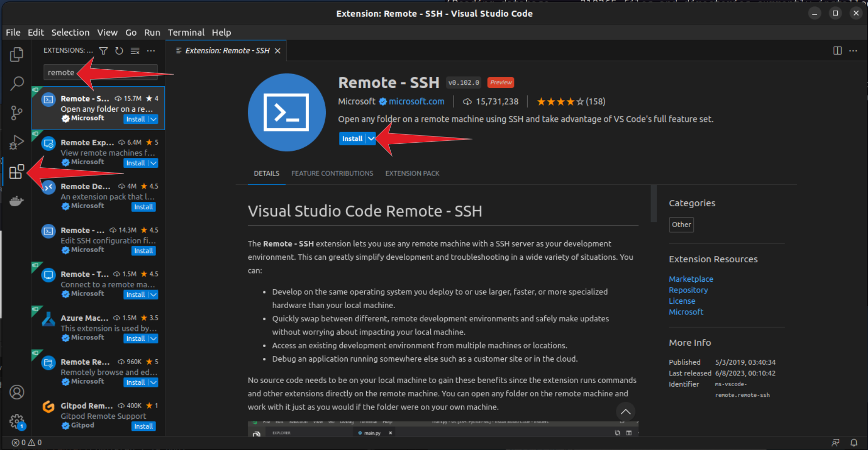Click the star rating (158)

click(571, 101)
